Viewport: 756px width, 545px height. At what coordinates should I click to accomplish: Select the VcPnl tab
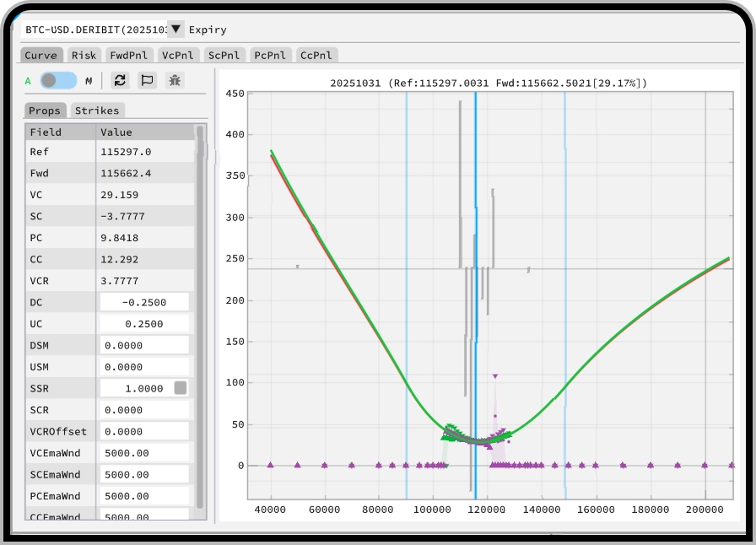coord(177,55)
